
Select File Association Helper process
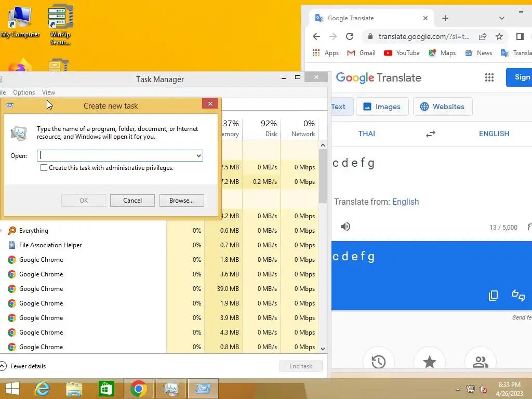click(159, 245)
